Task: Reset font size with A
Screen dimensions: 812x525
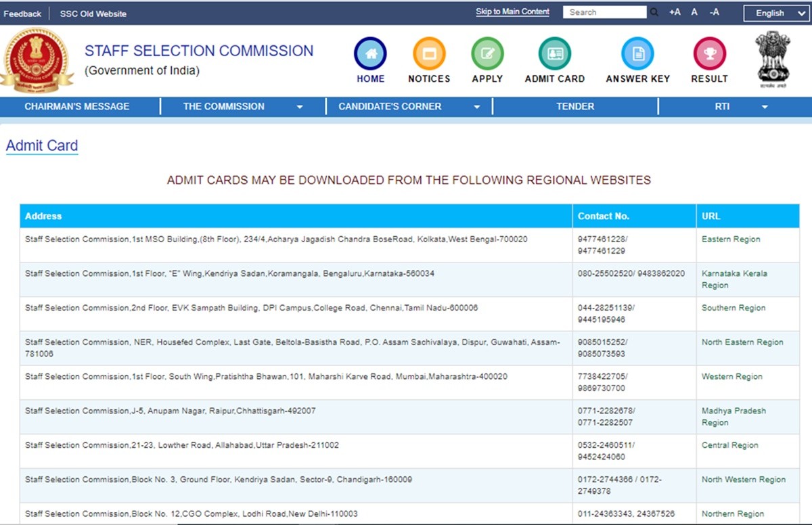Action: pyautogui.click(x=694, y=12)
